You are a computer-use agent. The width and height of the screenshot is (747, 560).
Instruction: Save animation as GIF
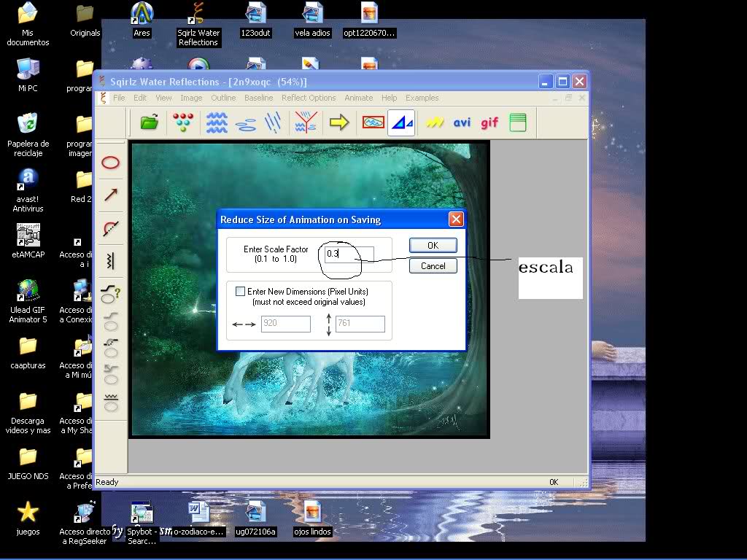tap(489, 122)
